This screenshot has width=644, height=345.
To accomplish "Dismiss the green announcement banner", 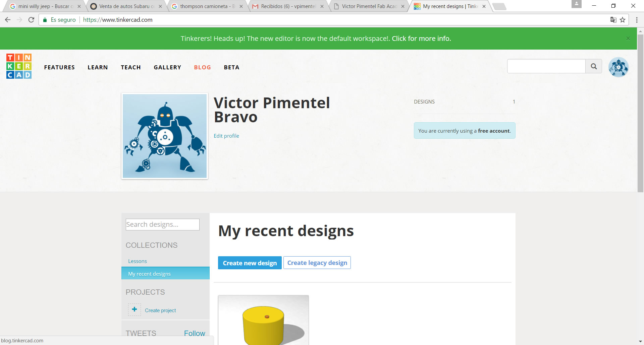I will [x=628, y=39].
